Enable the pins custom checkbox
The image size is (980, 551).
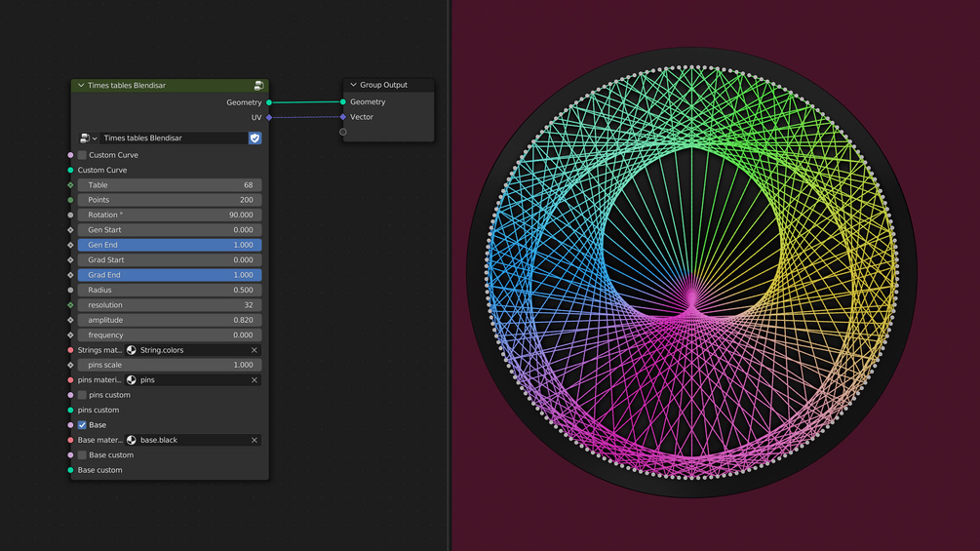click(82, 395)
